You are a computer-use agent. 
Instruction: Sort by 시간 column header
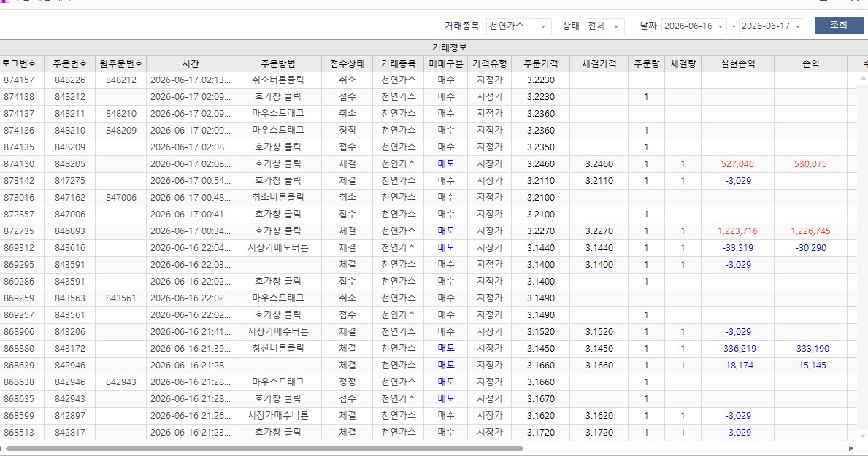[190, 63]
